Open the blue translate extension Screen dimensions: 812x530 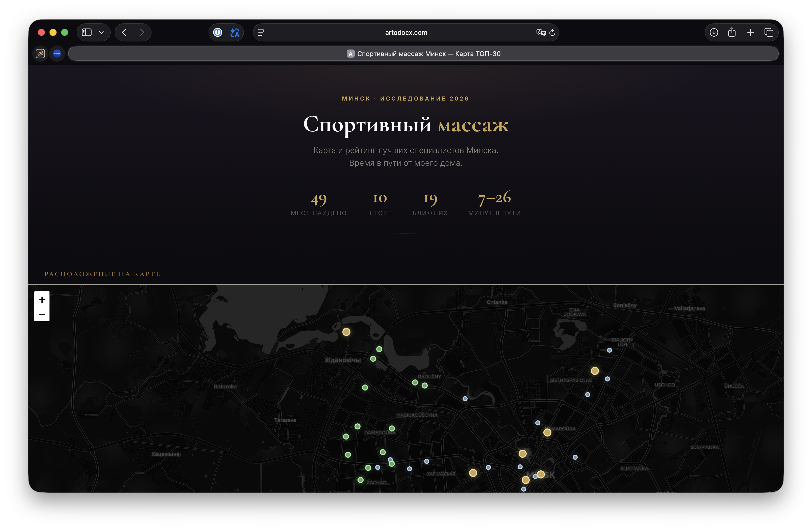click(x=235, y=32)
